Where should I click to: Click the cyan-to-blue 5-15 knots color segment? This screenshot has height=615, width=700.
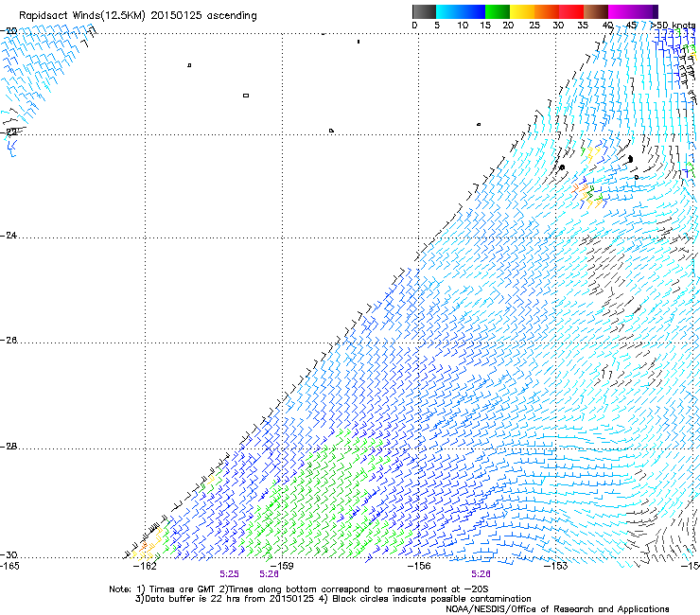[461, 11]
